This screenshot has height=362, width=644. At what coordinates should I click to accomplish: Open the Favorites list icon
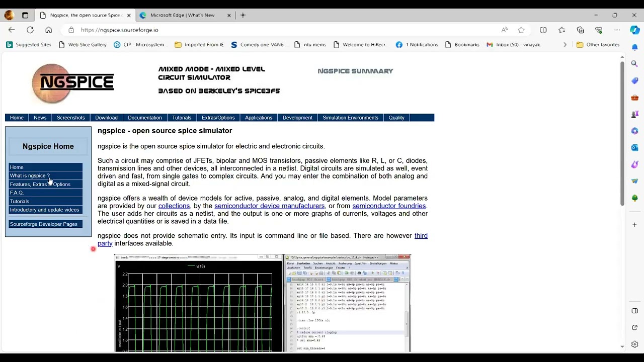562,30
